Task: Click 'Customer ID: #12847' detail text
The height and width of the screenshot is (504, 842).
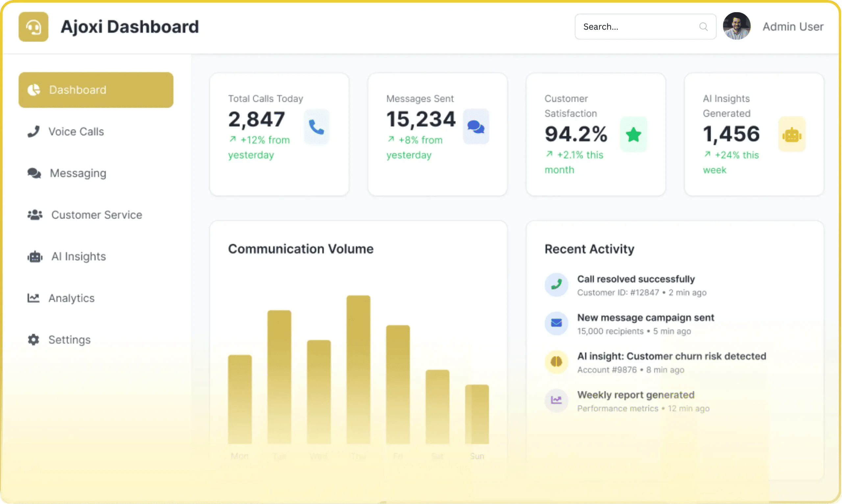Action: pos(618,293)
